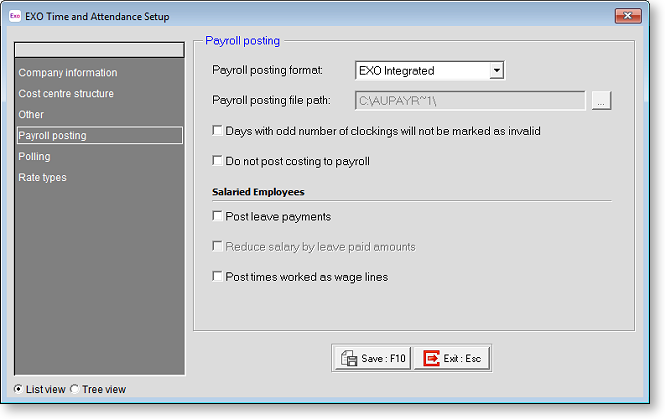Click the Payroll posting file path field
Image resolution: width=665 pixels, height=419 pixels.
pos(470,100)
